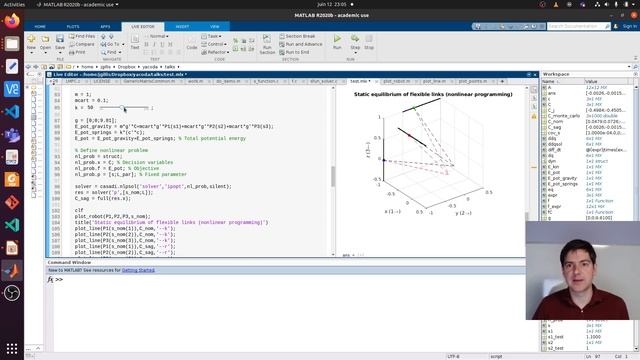Click the k value slider handle
This screenshot has width=640, height=360.
tap(122, 108)
